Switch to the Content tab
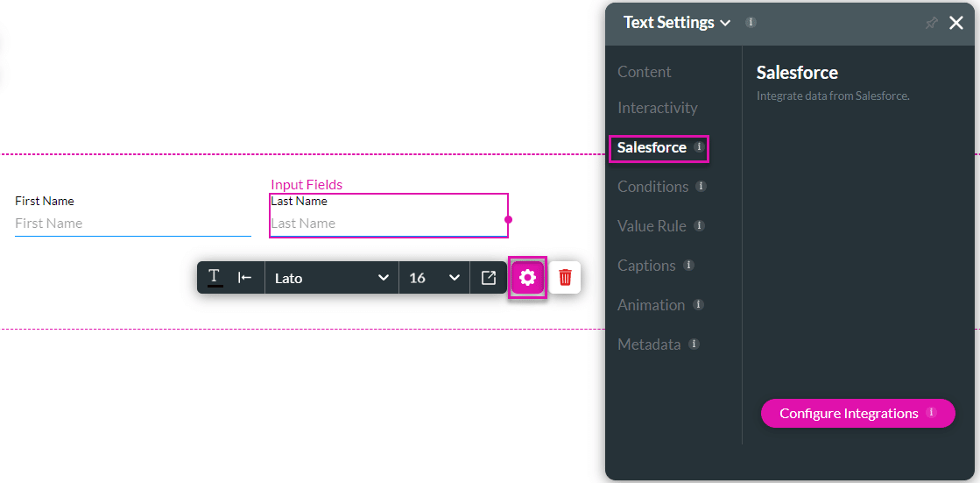Image resolution: width=980 pixels, height=483 pixels. pos(645,72)
